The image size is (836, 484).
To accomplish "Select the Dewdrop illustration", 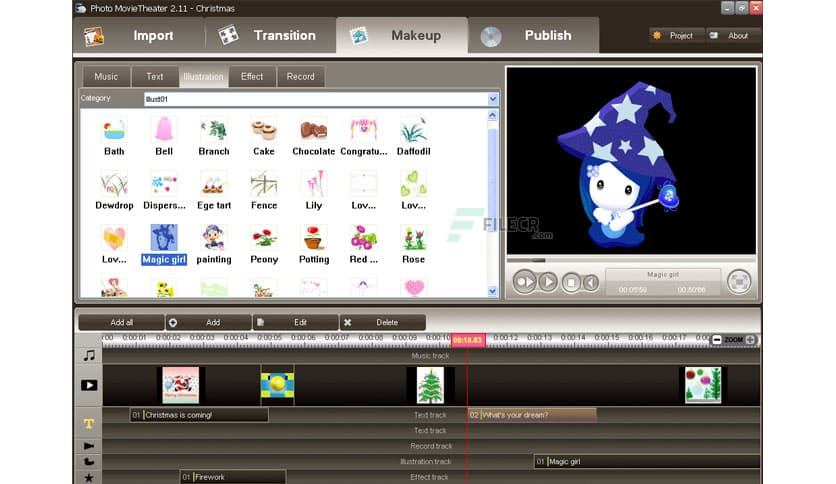I will 114,184.
